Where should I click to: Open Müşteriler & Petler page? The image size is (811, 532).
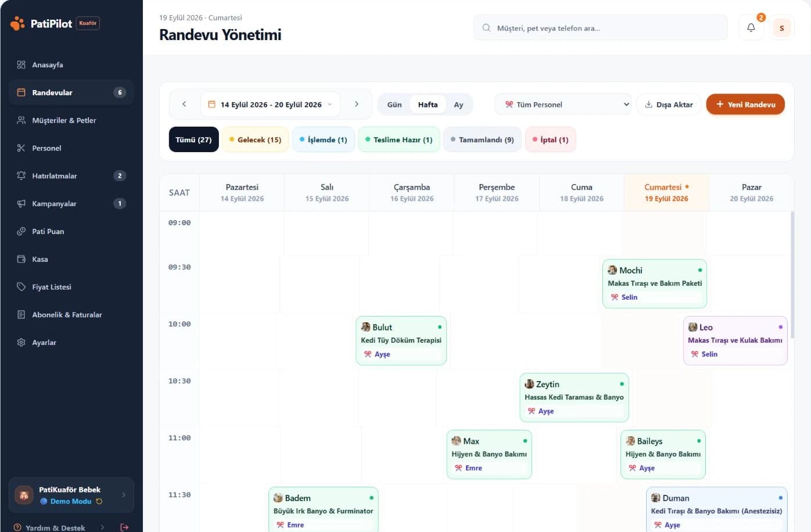click(x=71, y=120)
